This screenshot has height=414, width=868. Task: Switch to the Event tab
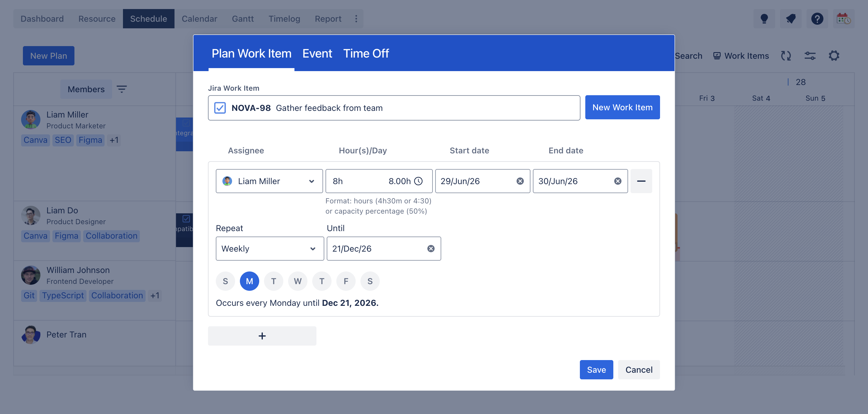pos(317,54)
